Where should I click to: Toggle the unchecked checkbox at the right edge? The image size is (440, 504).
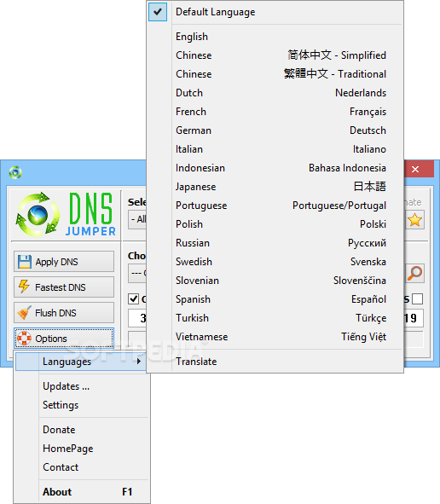point(417,299)
